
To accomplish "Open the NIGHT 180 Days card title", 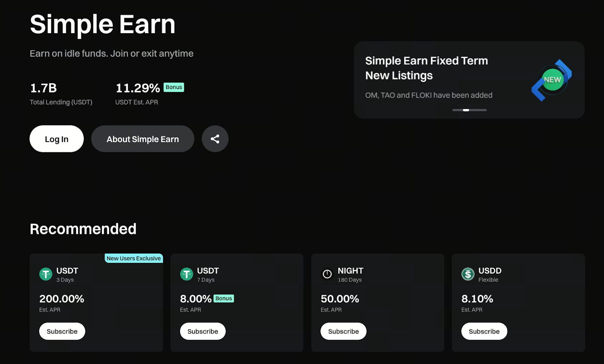I will coord(350,271).
